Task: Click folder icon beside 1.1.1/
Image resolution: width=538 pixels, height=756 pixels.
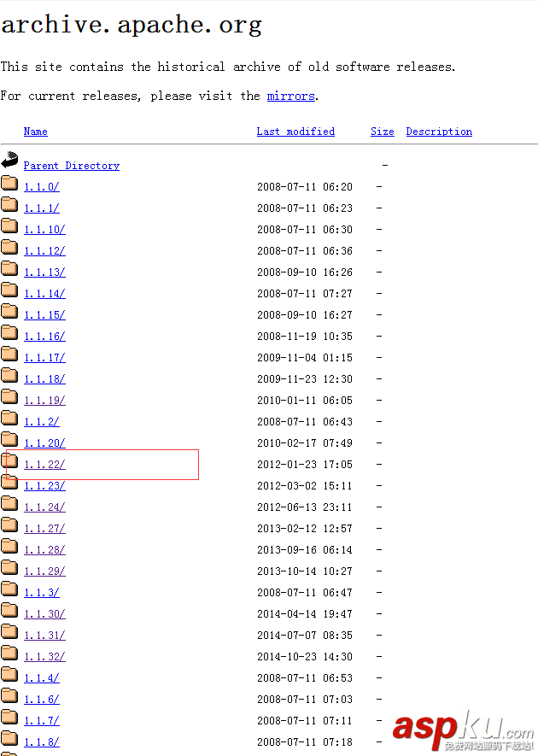Action: (9, 204)
